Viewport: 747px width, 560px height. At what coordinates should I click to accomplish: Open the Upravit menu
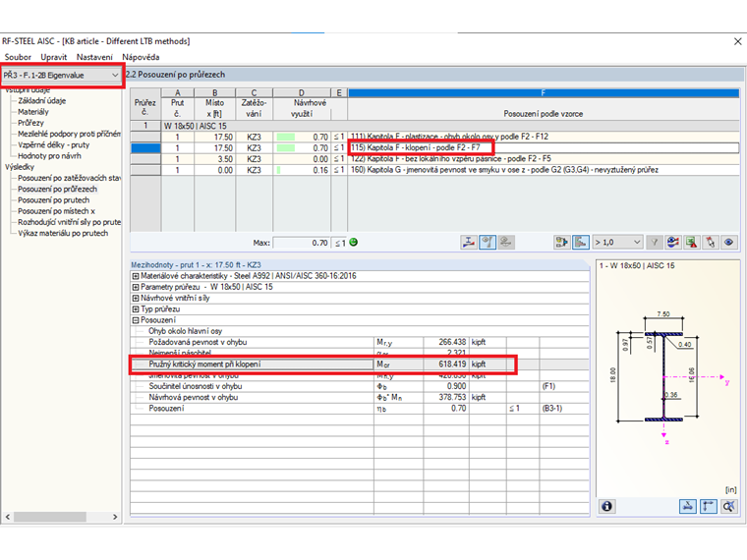(54, 57)
